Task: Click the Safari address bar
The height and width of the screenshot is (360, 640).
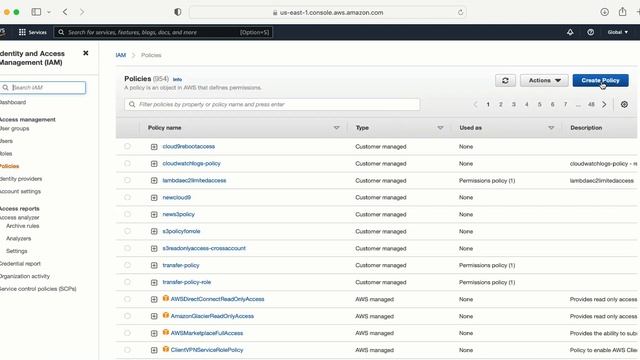Action: coord(328,12)
